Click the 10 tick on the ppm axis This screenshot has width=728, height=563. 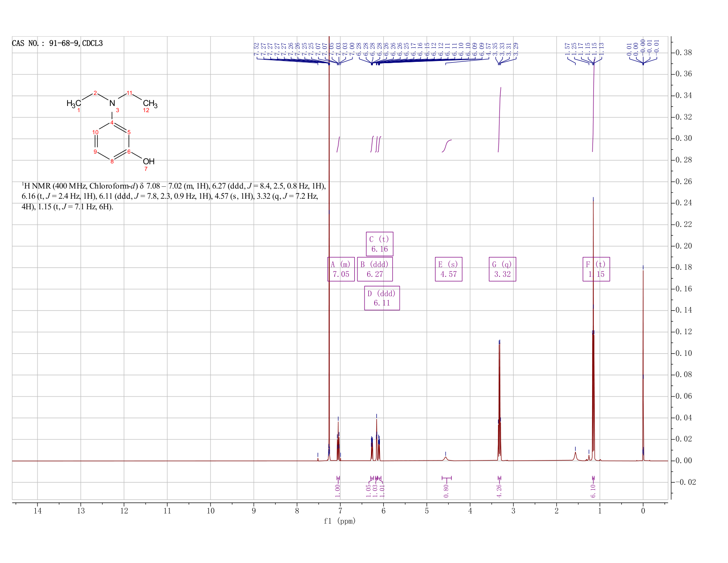pyautogui.click(x=210, y=511)
